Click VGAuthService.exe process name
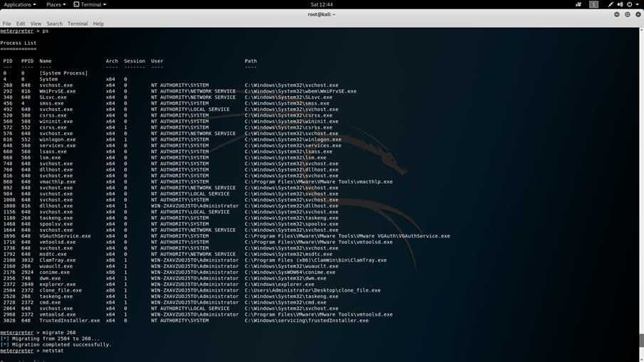644x362 pixels. coord(65,236)
